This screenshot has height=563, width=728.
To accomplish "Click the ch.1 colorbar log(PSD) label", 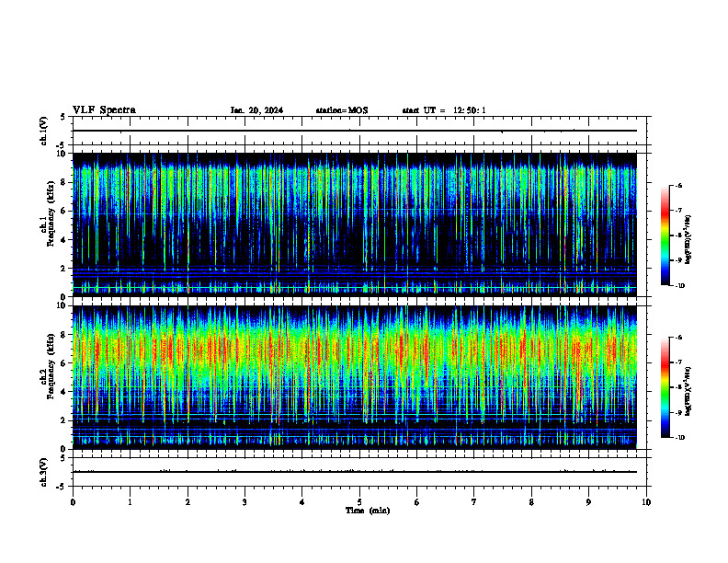I will tap(688, 240).
